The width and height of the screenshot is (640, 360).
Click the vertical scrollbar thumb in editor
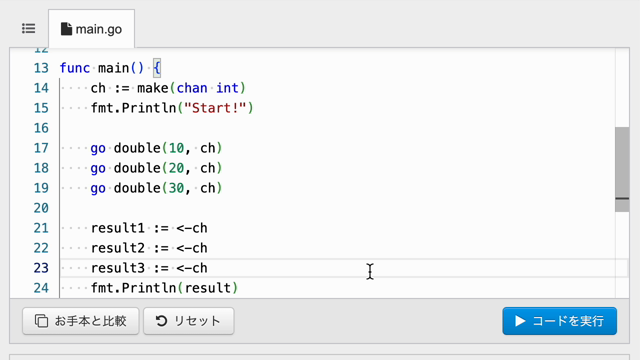tap(622, 169)
